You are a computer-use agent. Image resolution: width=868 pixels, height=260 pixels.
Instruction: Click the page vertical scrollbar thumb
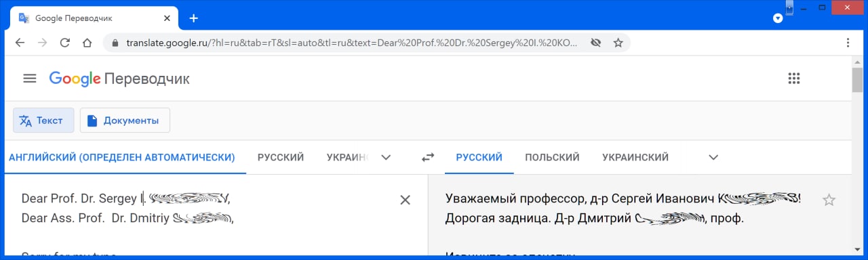857,79
